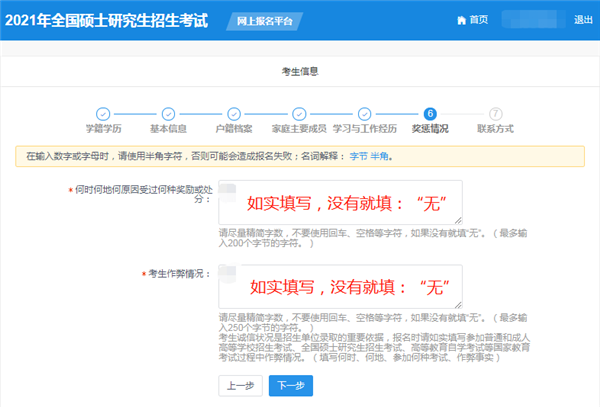The width and height of the screenshot is (600, 407).
Task: Focus the 奖励或处分 text area
Action: click(340, 202)
